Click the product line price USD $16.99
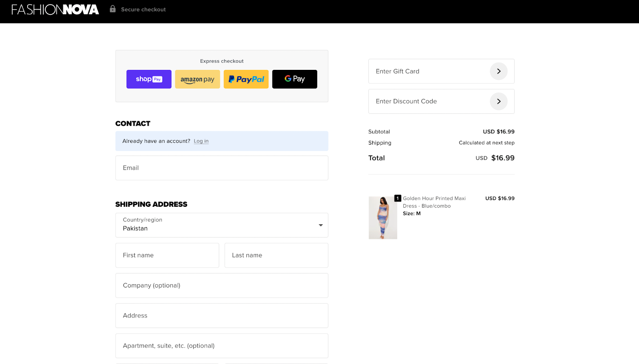Viewport: 639px width, 364px height. tap(500, 198)
